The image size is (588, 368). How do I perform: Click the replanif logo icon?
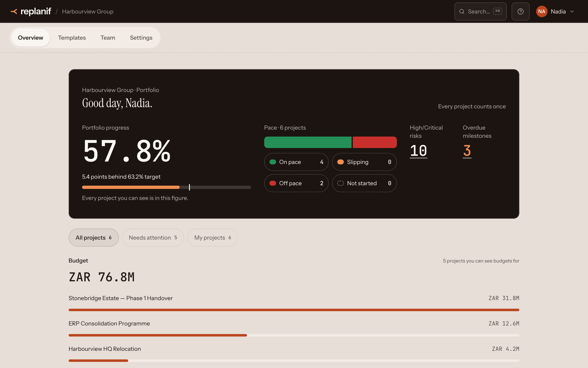pos(14,11)
